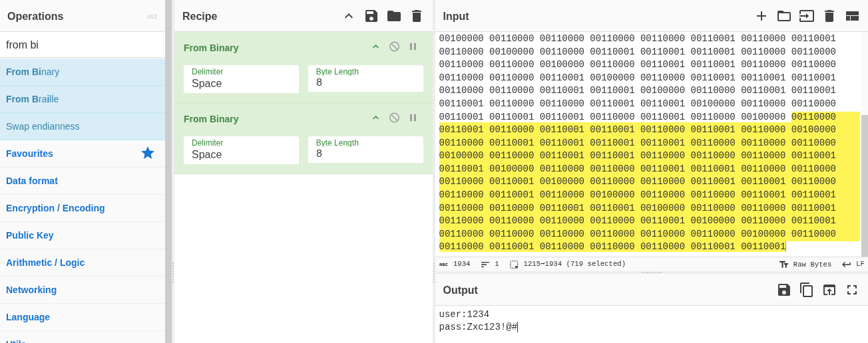Click the input character count 1934
This screenshot has height=343, width=868.
click(455, 264)
